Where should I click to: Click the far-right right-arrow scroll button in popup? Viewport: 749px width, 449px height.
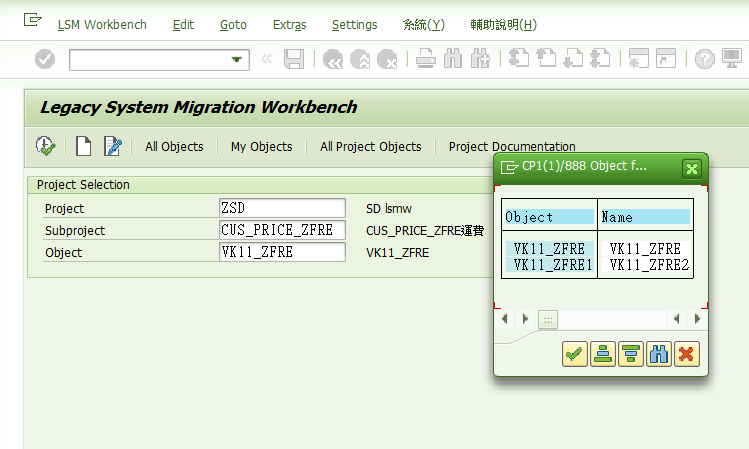(697, 319)
